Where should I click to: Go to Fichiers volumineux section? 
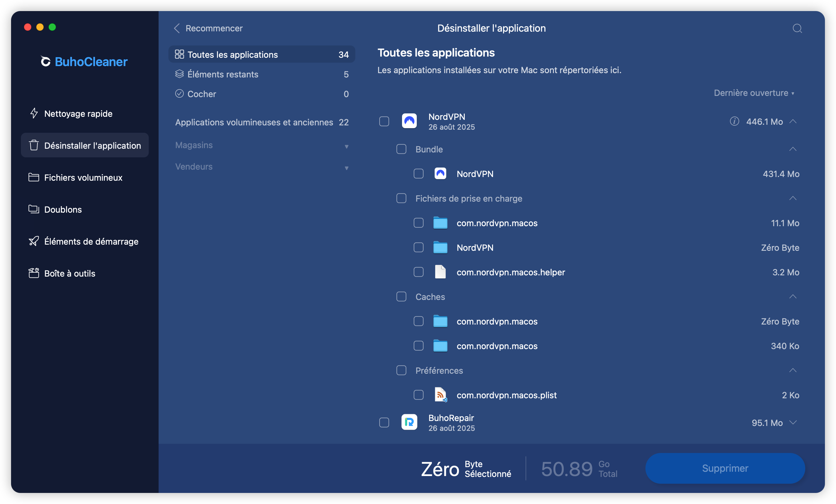click(x=85, y=177)
